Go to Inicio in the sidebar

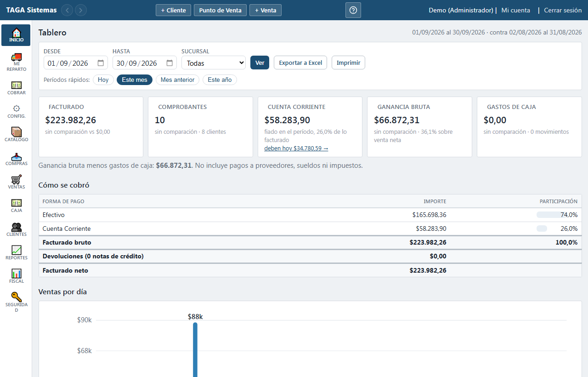pyautogui.click(x=16, y=35)
